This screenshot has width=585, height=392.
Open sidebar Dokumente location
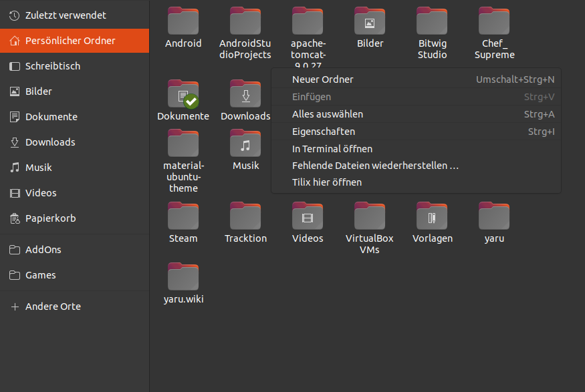(x=75, y=117)
